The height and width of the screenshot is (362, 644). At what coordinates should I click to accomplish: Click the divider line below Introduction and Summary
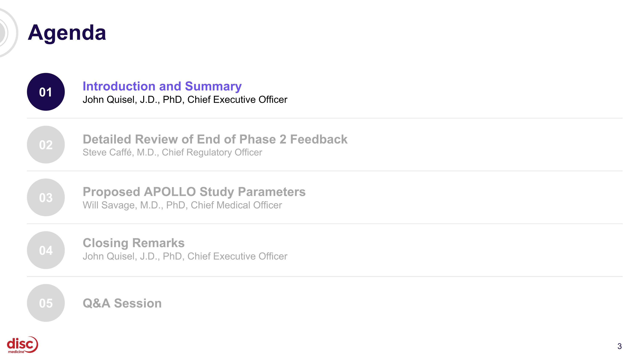tap(325, 118)
